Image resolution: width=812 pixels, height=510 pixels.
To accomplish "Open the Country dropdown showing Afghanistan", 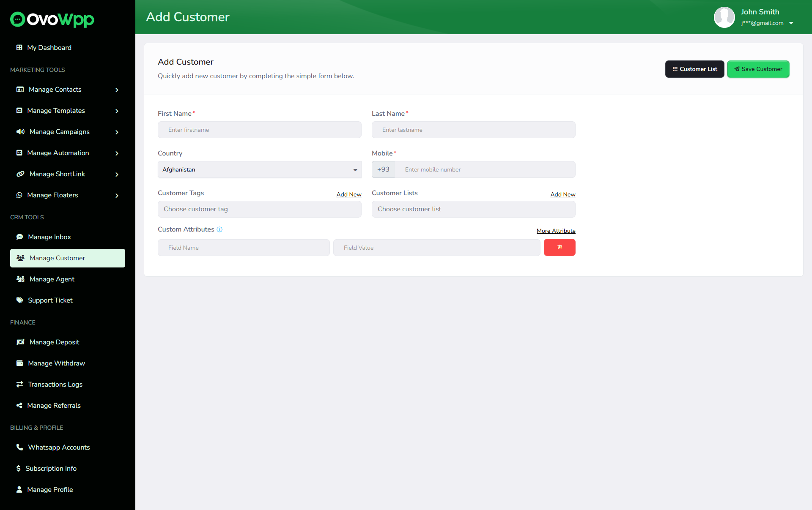I will point(259,169).
